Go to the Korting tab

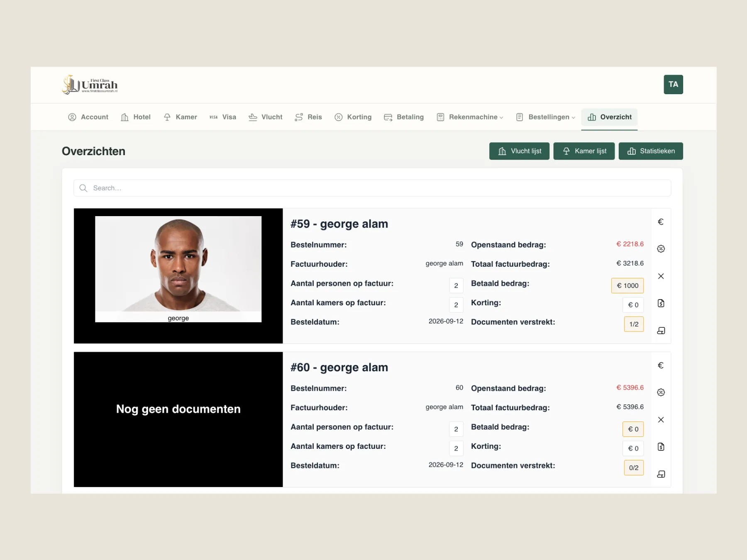(x=353, y=117)
